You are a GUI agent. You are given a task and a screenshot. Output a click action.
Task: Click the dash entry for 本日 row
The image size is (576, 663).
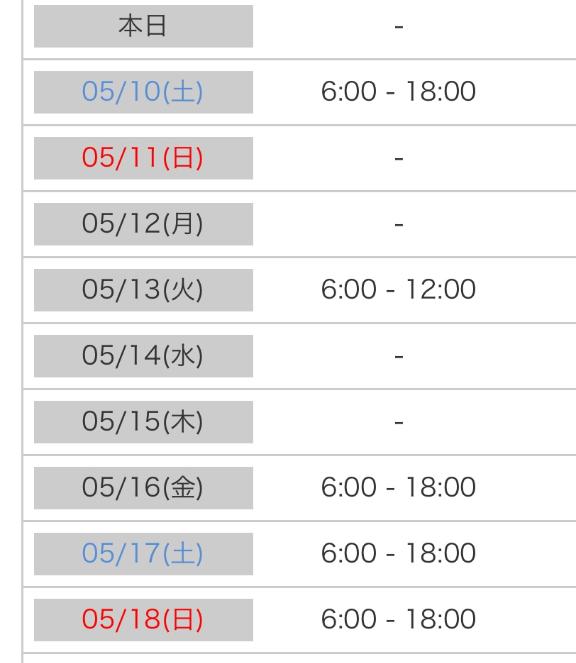399,27
